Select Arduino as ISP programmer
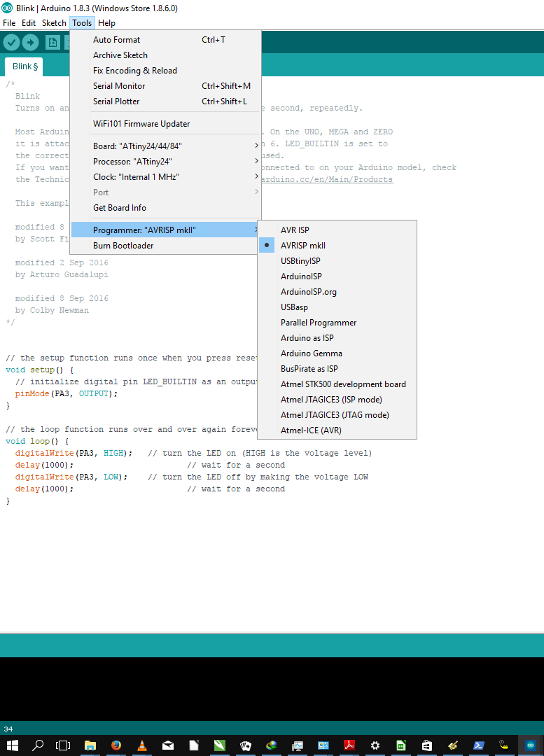 337,338
